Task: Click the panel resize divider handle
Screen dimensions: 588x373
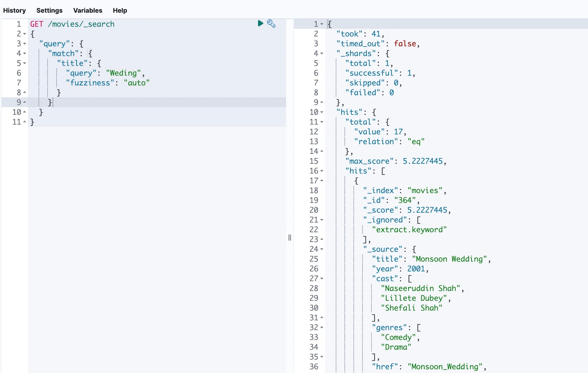Action: point(290,238)
